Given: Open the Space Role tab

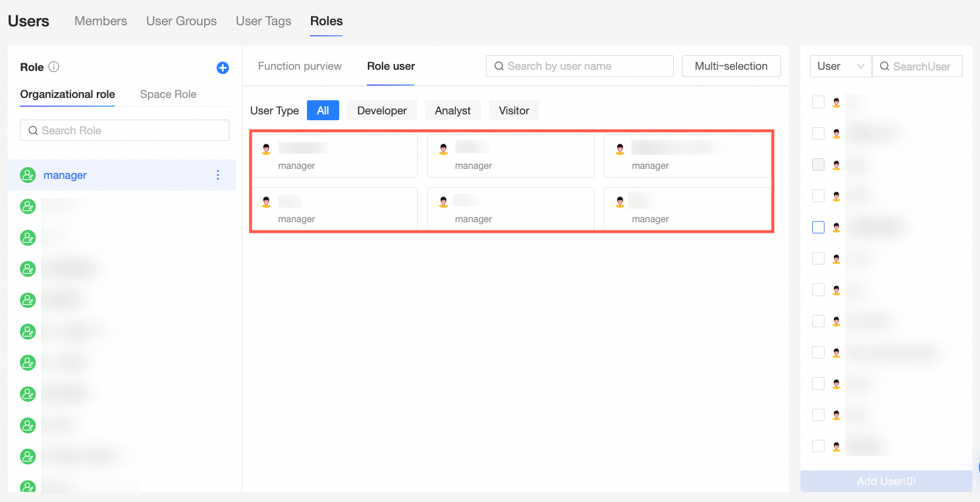Looking at the screenshot, I should point(168,94).
